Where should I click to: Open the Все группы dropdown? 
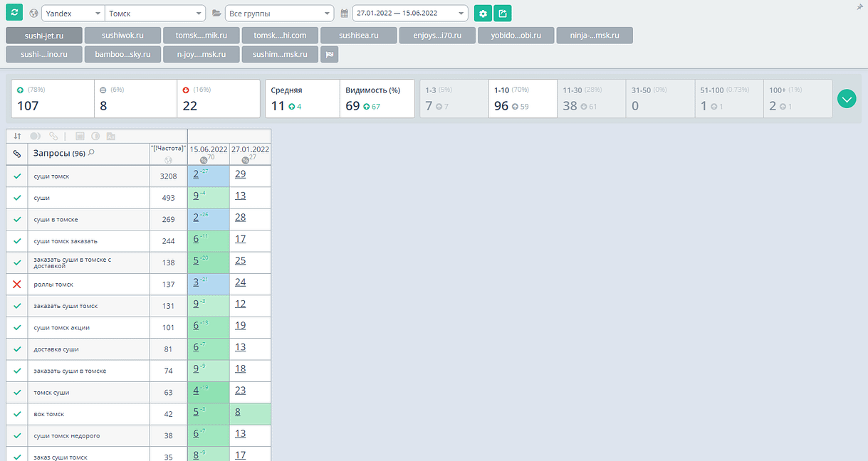coord(278,14)
